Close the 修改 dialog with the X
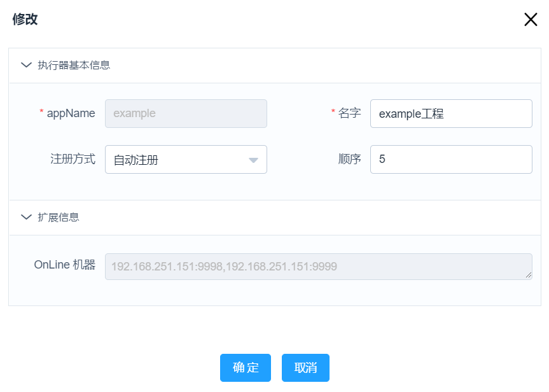The width and height of the screenshot is (549, 392). tap(531, 19)
